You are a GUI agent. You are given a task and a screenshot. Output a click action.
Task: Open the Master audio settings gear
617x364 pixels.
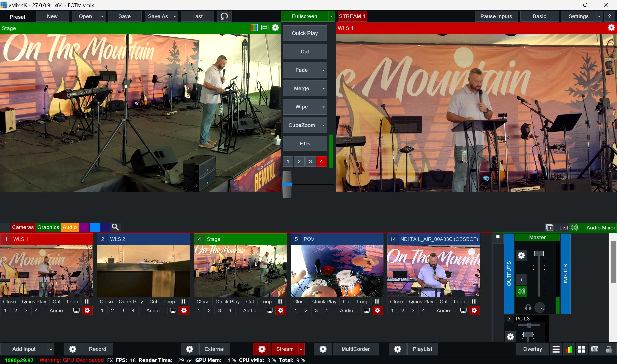521,256
